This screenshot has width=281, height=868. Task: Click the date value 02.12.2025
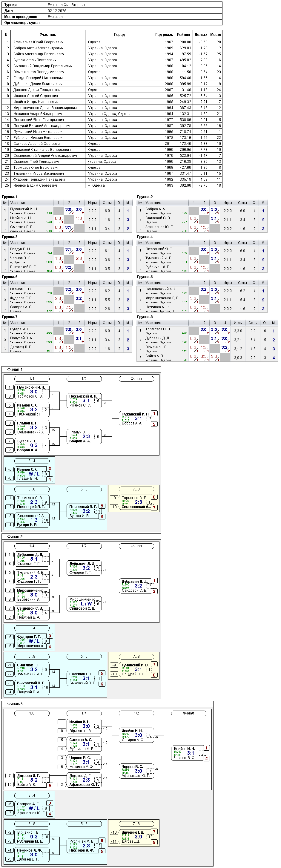click(57, 11)
